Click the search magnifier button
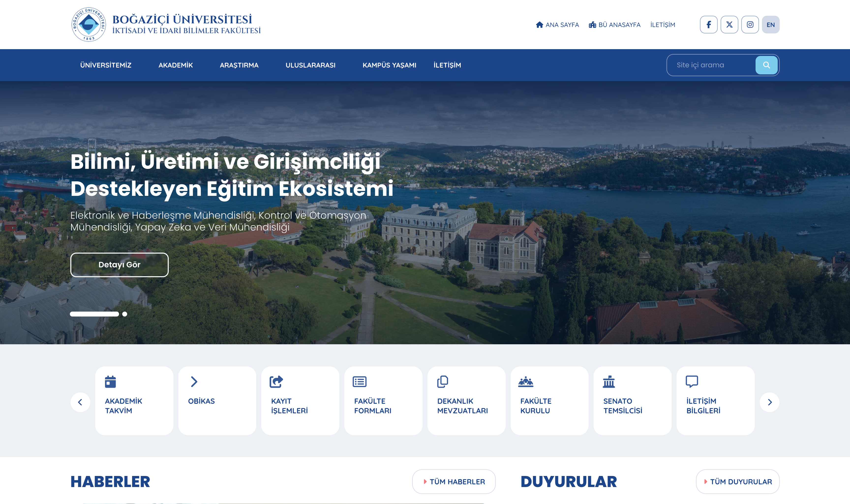Image resolution: width=850 pixels, height=504 pixels. [766, 65]
